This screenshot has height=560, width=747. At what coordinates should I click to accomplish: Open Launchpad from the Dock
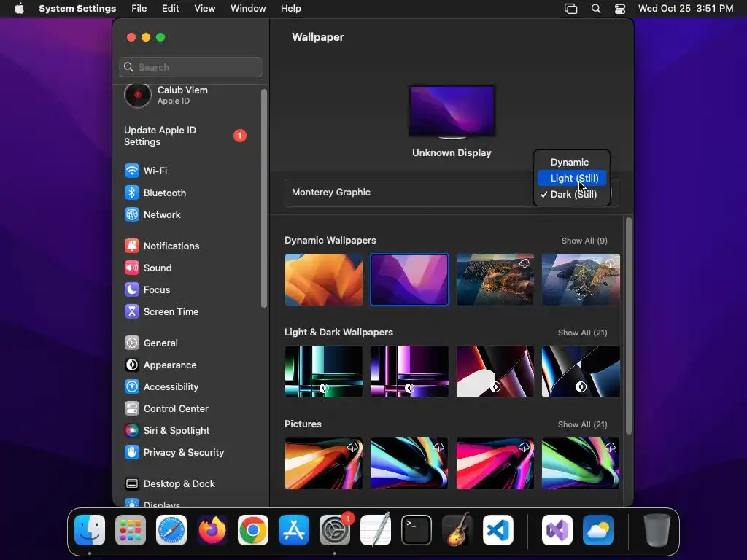[x=131, y=530]
